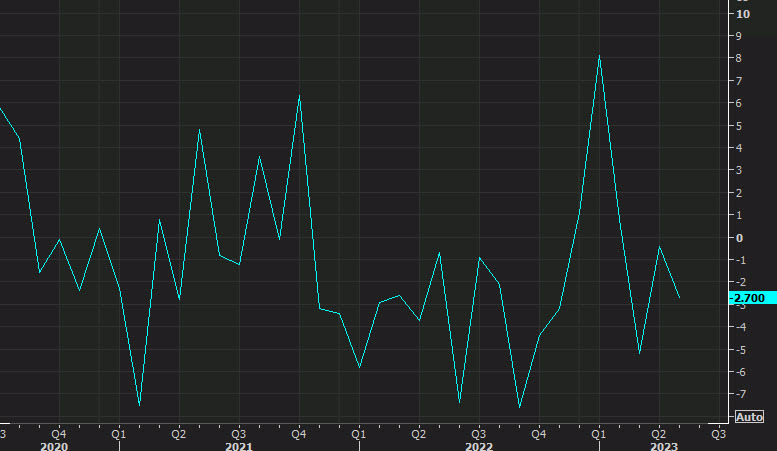The width and height of the screenshot is (777, 451).
Task: Click the highest peak of the line near 8
Action: coord(599,56)
